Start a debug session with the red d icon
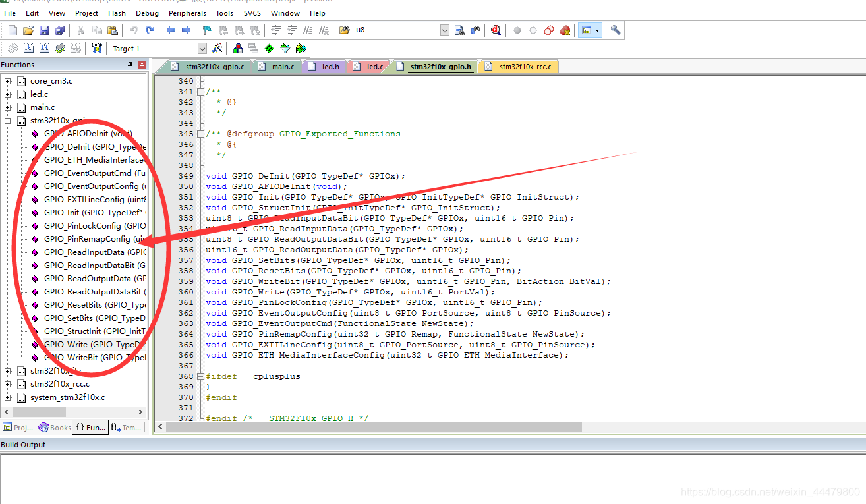 pyautogui.click(x=496, y=30)
